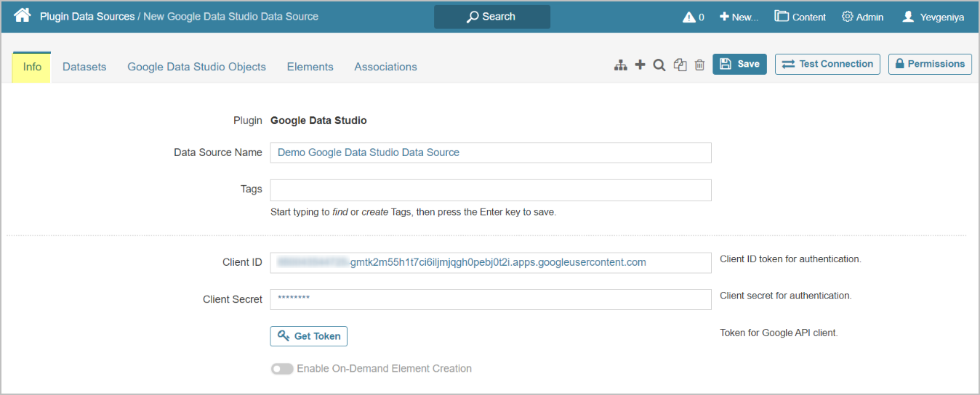Click into the Tags input field

(x=490, y=190)
